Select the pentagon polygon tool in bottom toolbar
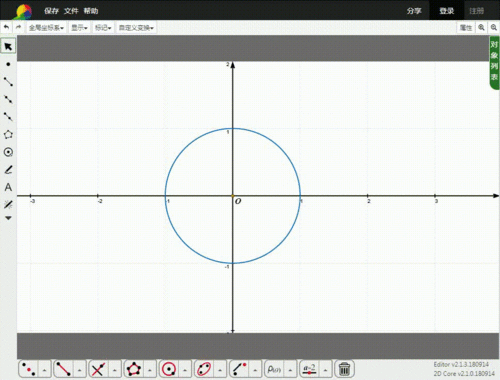Screen dimensions: 500x380 (x=134, y=369)
